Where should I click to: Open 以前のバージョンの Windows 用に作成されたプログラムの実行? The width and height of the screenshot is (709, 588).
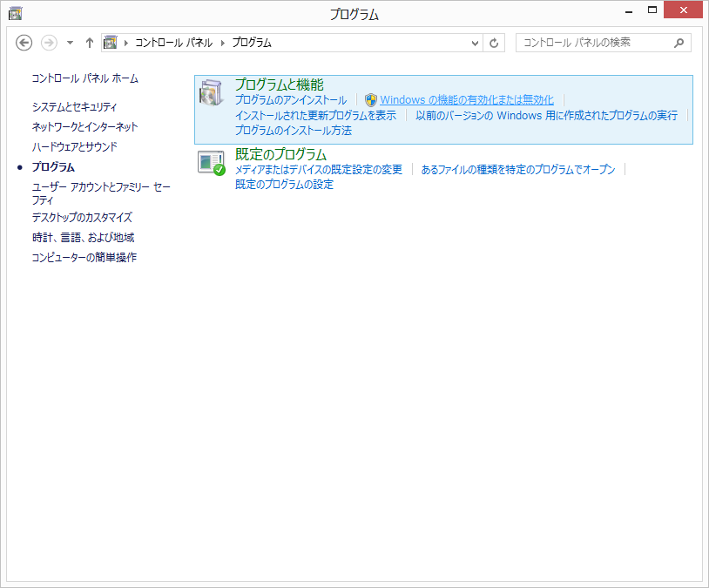(x=547, y=115)
